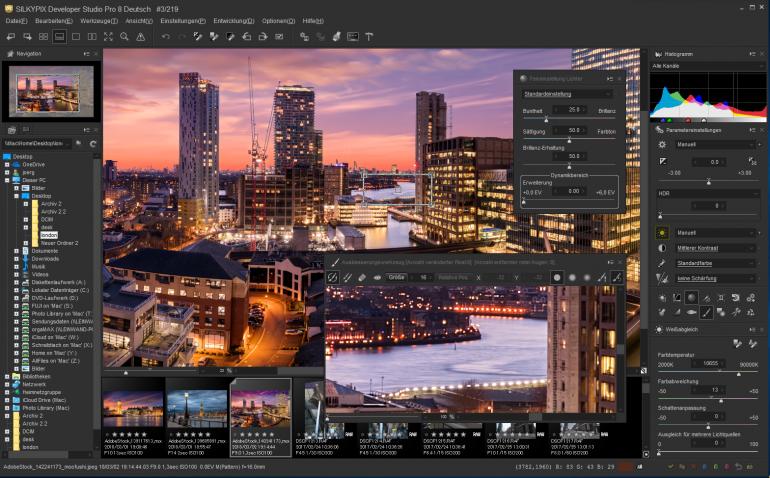This screenshot has height=478, width=770.
Task: Switch to single preview view mode
Action: pyautogui.click(x=76, y=37)
